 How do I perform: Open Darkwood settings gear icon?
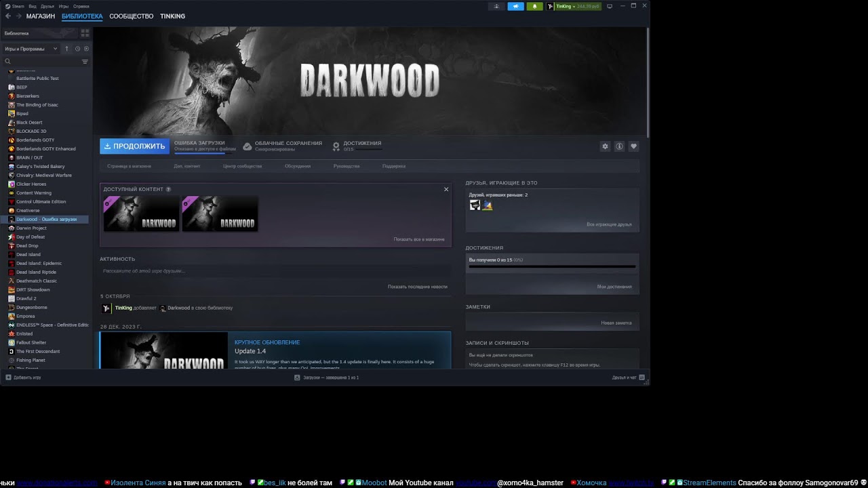[x=605, y=146]
